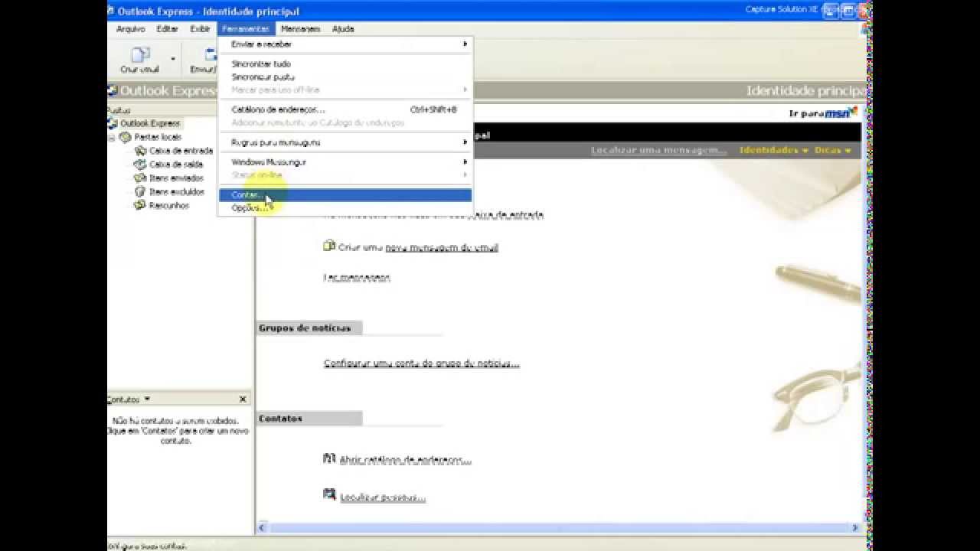This screenshot has height=551, width=980.
Task: Click the Caixa de saída icon
Action: pyautogui.click(x=140, y=165)
